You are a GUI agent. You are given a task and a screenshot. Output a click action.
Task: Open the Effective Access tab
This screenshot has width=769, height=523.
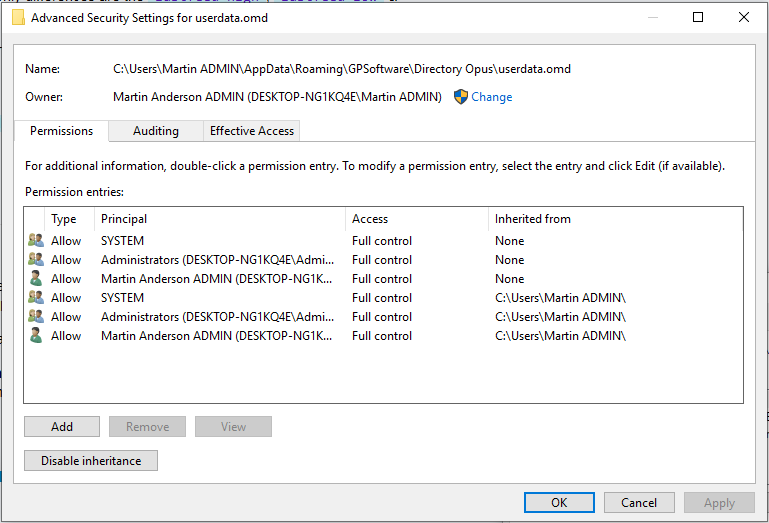click(252, 131)
